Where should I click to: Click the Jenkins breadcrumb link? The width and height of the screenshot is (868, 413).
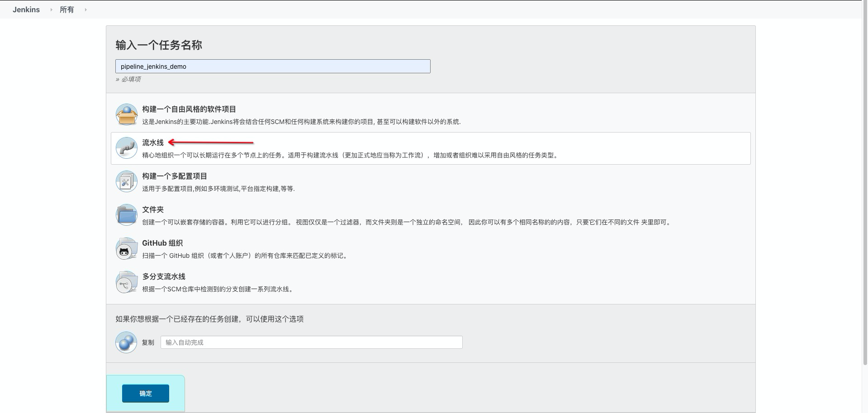pos(26,9)
